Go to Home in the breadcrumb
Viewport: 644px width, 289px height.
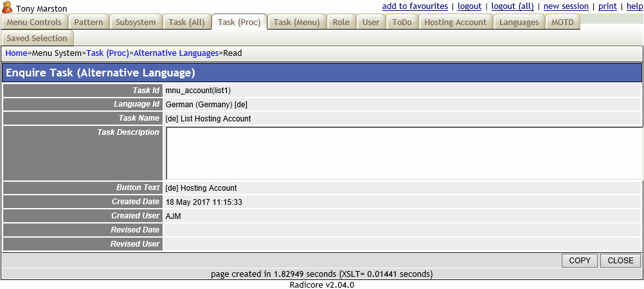coord(17,53)
